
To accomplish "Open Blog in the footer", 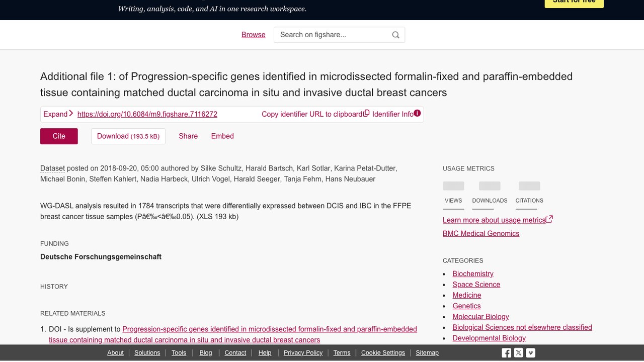I will (x=206, y=353).
